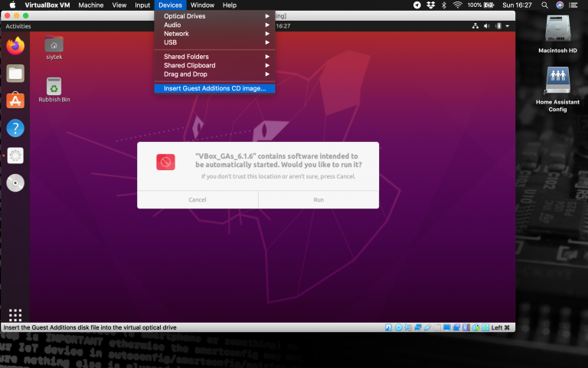Click the location arrow menu bar icon
Viewport: 588px width, 368px height.
tap(417, 5)
